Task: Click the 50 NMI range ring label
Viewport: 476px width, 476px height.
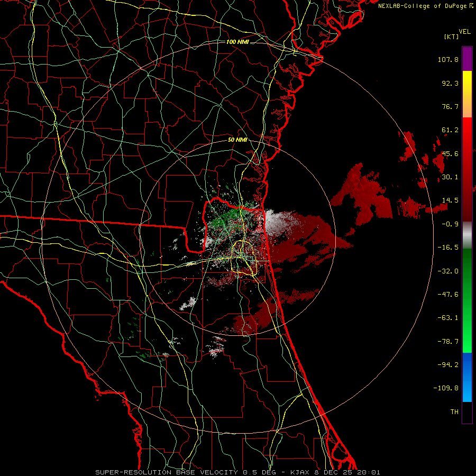Action: 237,140
